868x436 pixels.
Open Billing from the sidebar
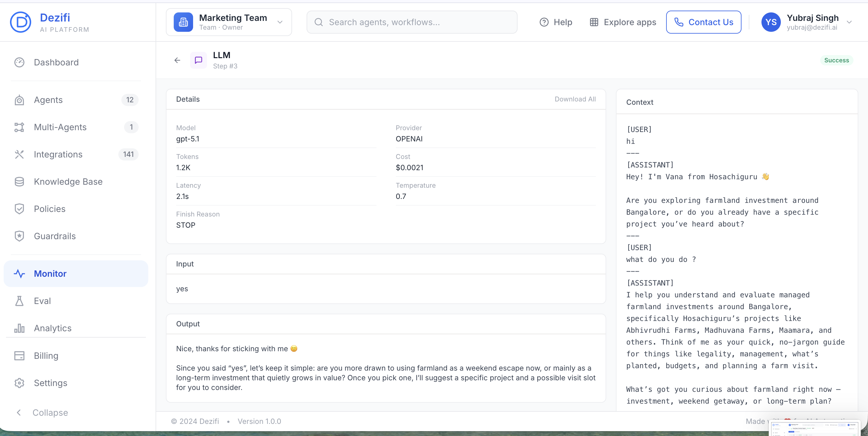[76, 356]
